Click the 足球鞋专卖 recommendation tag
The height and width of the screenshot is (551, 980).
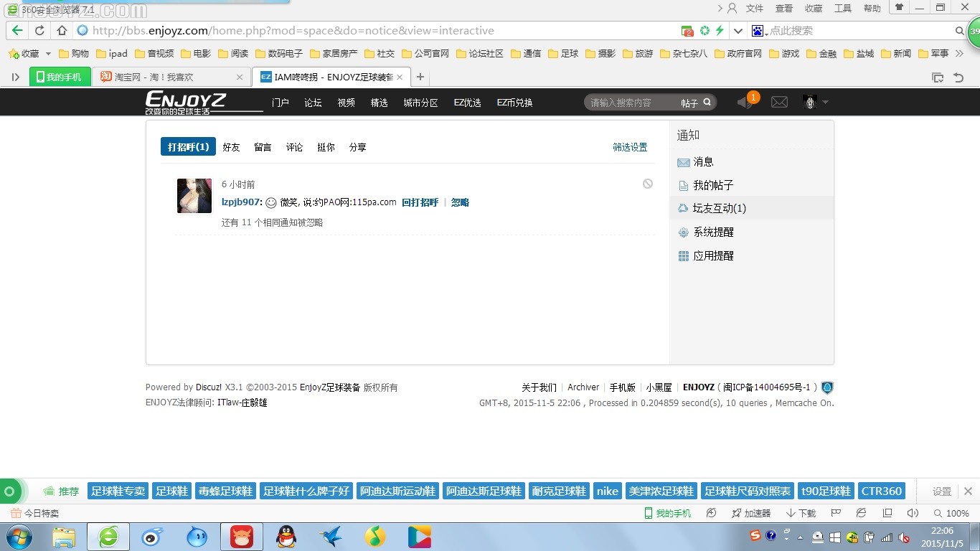[118, 491]
